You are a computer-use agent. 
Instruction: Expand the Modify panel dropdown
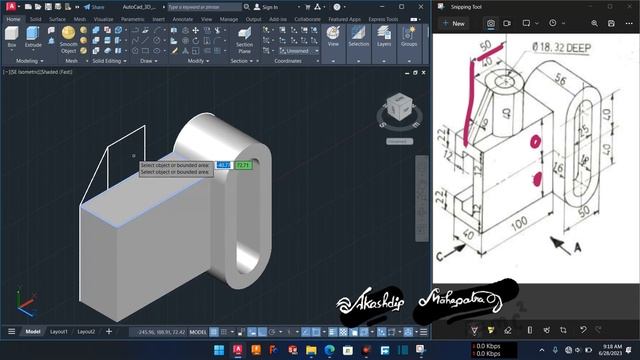pos(198,61)
